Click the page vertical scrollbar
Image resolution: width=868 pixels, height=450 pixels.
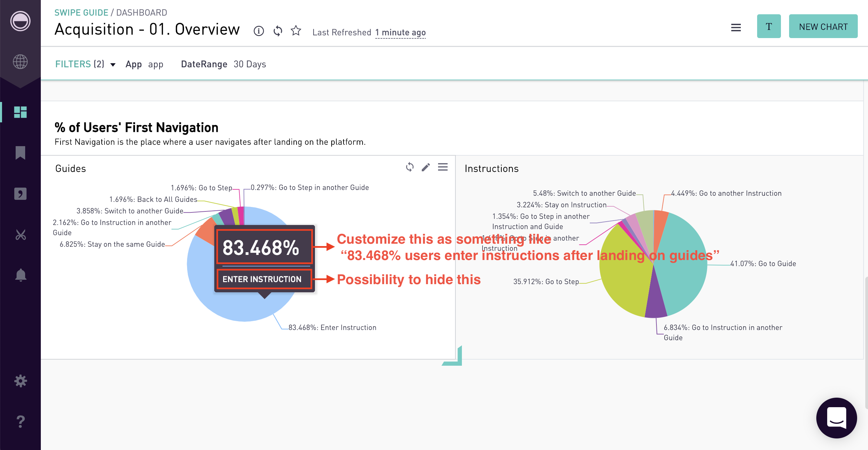866,342
